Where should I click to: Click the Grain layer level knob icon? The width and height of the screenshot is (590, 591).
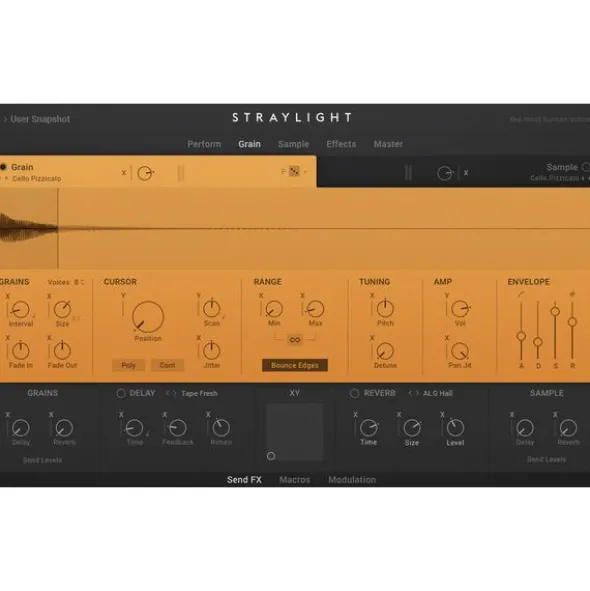coord(145,173)
